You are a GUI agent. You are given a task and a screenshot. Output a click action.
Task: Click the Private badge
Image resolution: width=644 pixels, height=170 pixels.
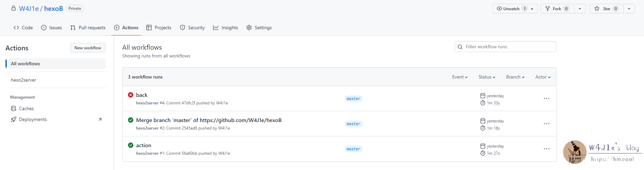tap(75, 8)
